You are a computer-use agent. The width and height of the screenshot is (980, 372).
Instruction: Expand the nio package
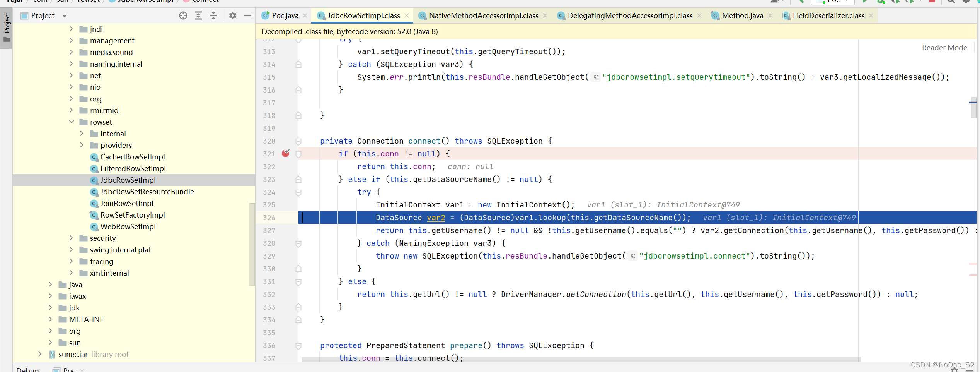71,87
